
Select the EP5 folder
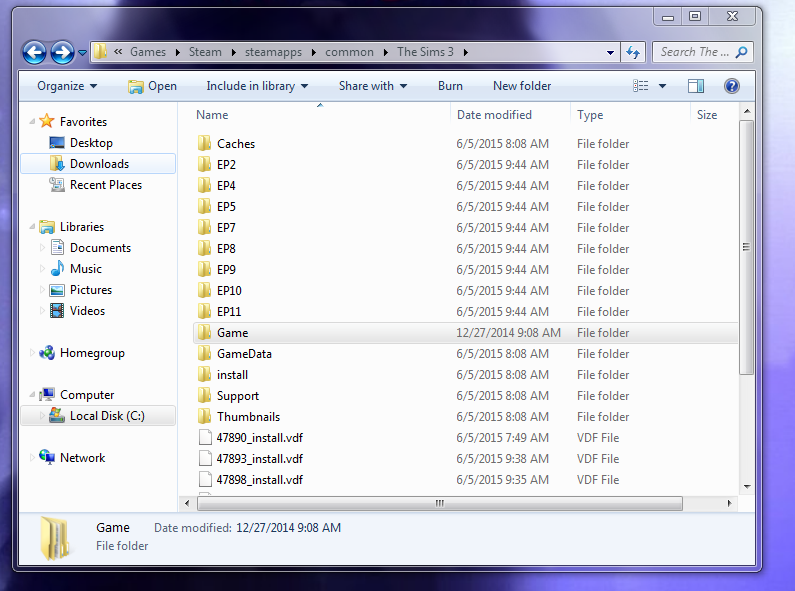point(465,207)
